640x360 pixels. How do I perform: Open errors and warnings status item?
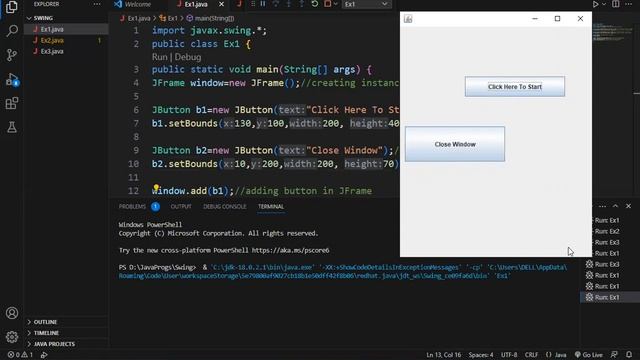[x=20, y=355]
